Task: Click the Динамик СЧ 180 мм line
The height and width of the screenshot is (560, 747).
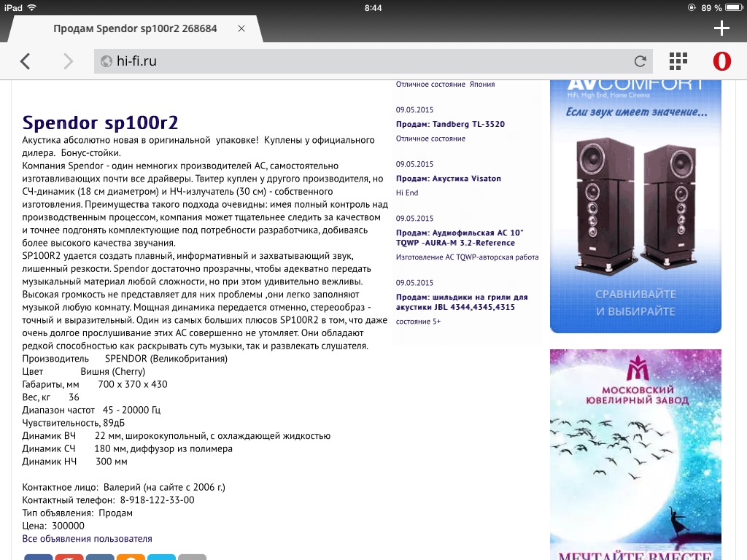Action: click(128, 448)
